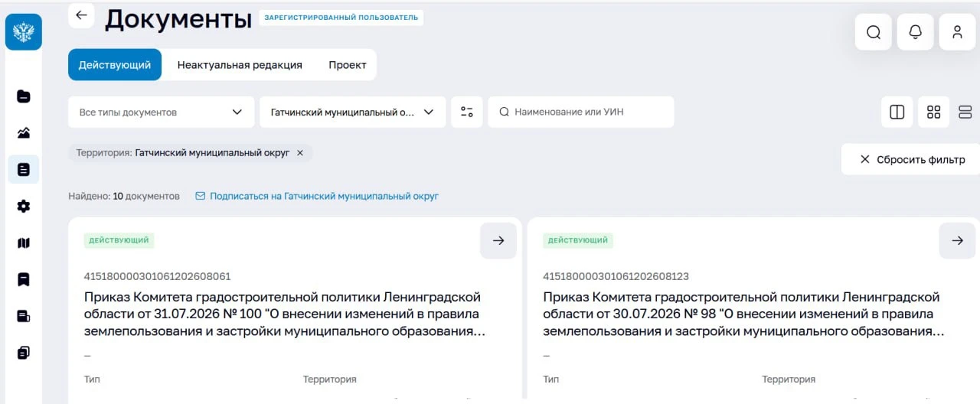Open the bookmark sidebar icon
This screenshot has width=980, height=404.
tap(24, 279)
